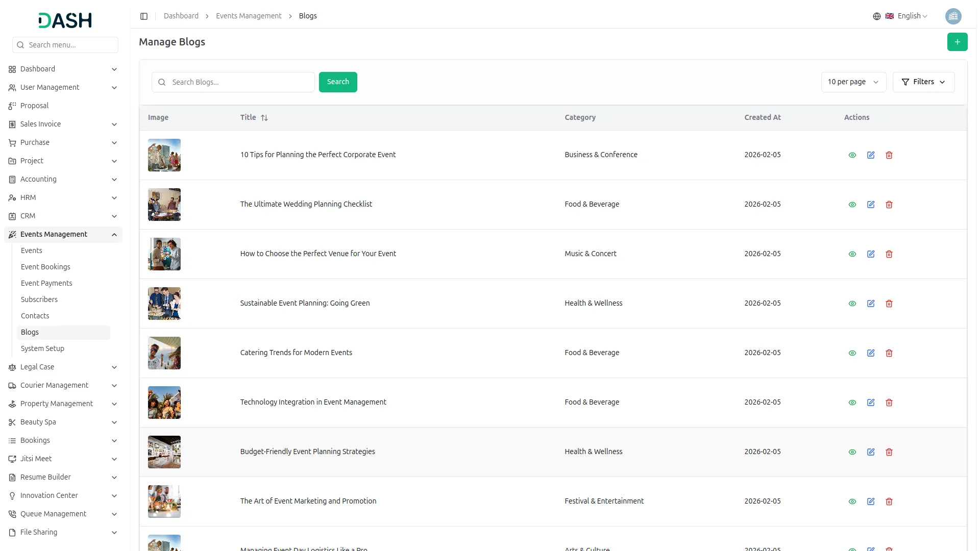
Task: Sort blogs by Title column arrows
Action: pos(264,118)
